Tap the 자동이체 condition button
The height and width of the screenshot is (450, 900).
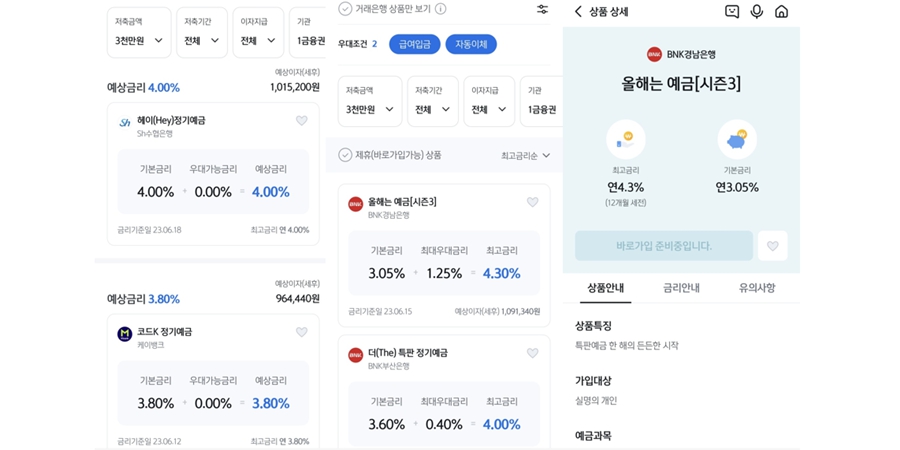click(x=471, y=44)
